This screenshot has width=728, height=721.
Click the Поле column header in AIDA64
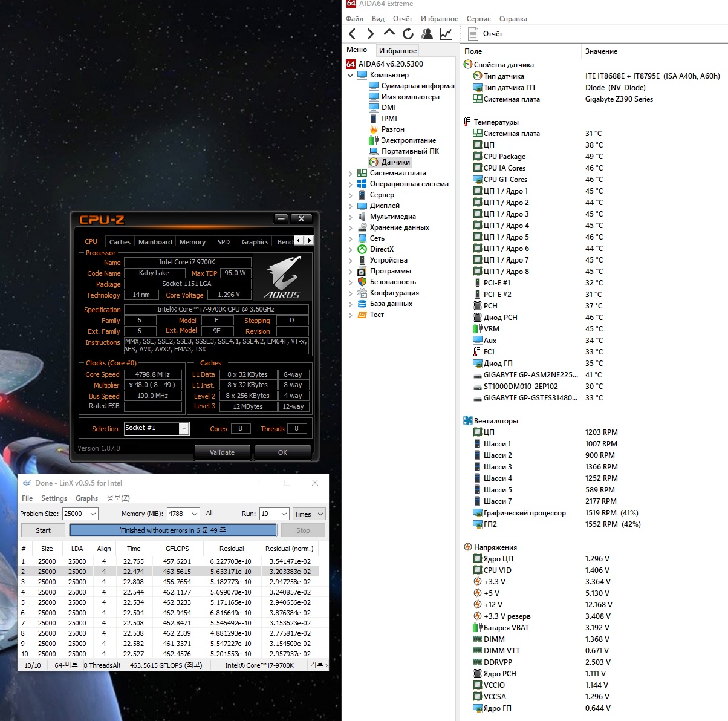pyautogui.click(x=473, y=51)
